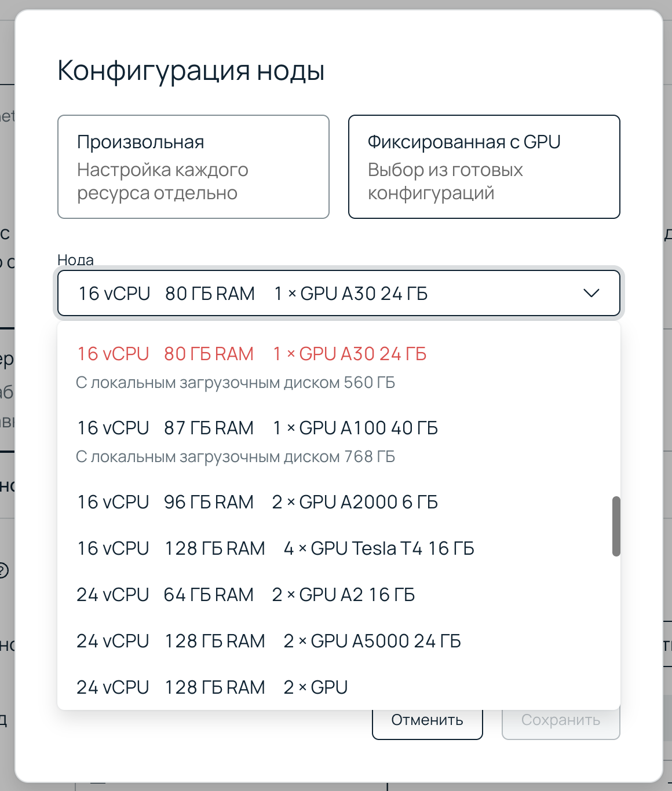Image resolution: width=672 pixels, height=791 pixels.
Task: Select the last partially visible 24 vCPU 128 ГБ option
Action: click(212, 687)
